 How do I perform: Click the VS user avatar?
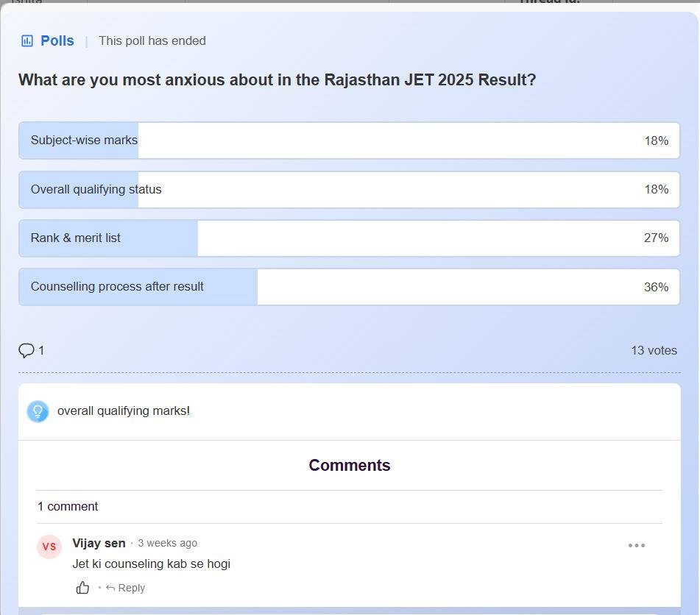click(49, 547)
